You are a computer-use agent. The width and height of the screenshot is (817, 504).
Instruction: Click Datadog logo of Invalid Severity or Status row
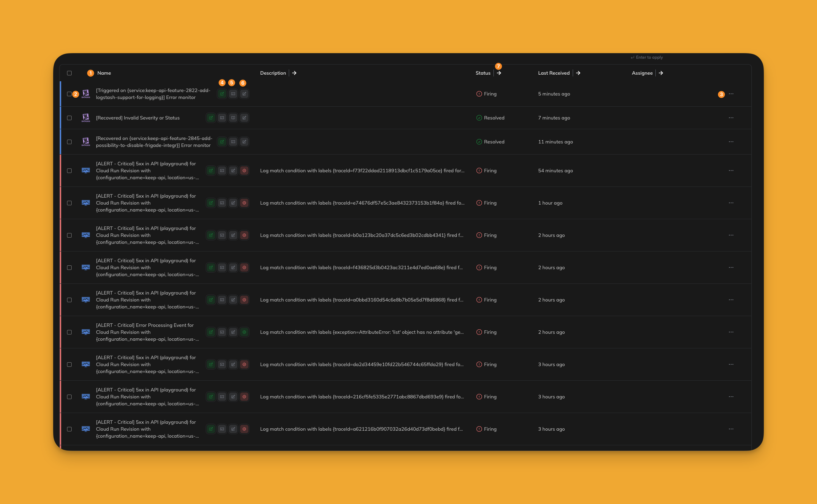click(85, 118)
